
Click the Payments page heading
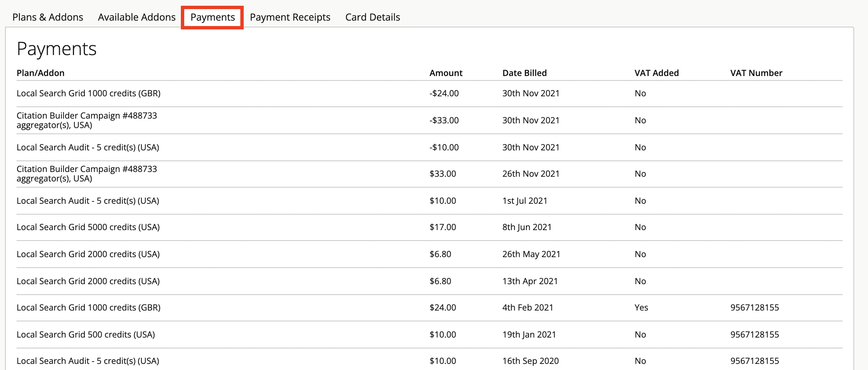click(57, 49)
